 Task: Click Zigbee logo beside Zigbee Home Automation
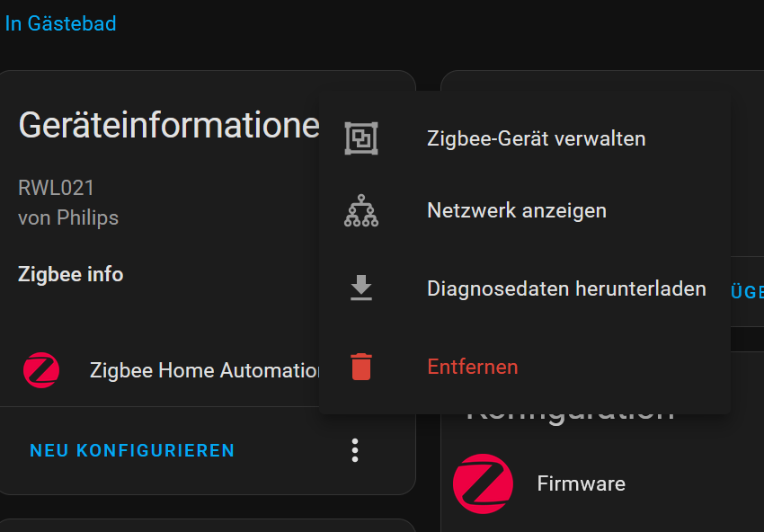41,370
